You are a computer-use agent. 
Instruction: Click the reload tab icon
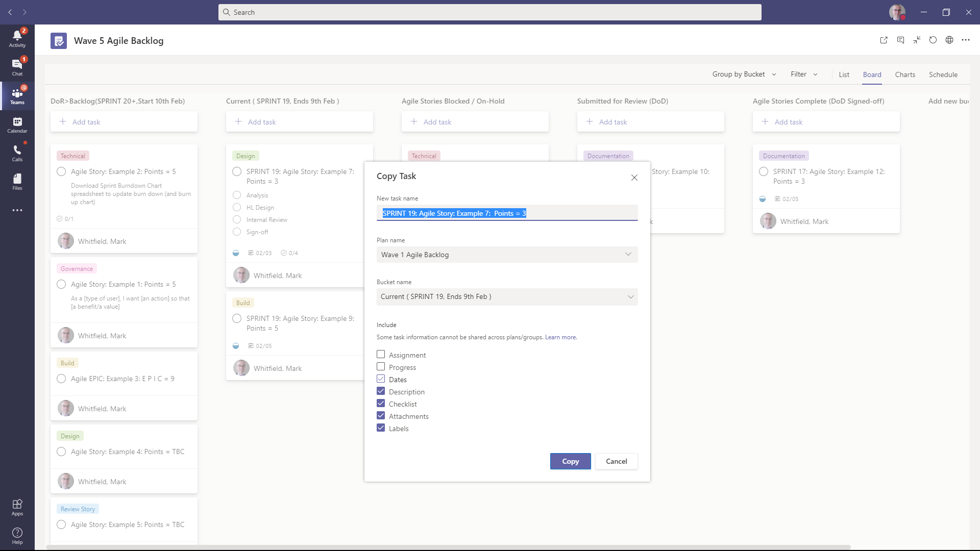tap(933, 40)
